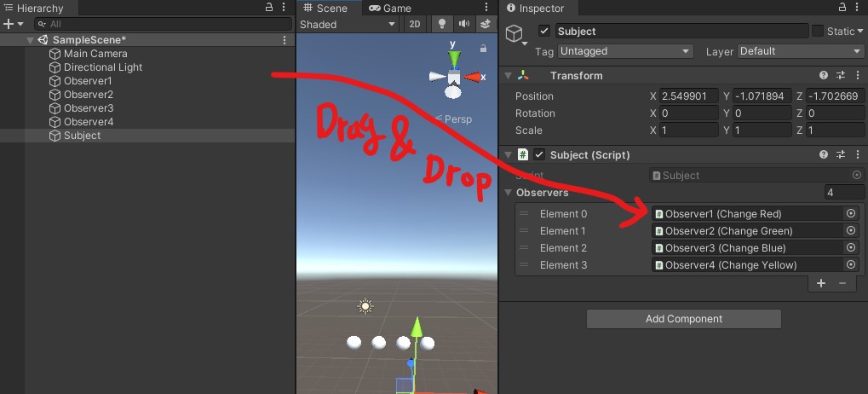The width and height of the screenshot is (868, 394).
Task: Select Observer3 in the Hierarchy
Action: point(88,108)
